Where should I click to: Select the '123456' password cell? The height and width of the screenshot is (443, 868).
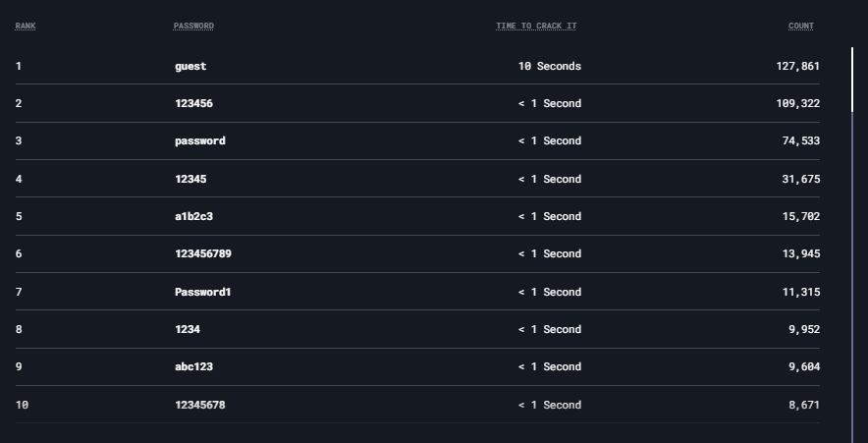[193, 103]
